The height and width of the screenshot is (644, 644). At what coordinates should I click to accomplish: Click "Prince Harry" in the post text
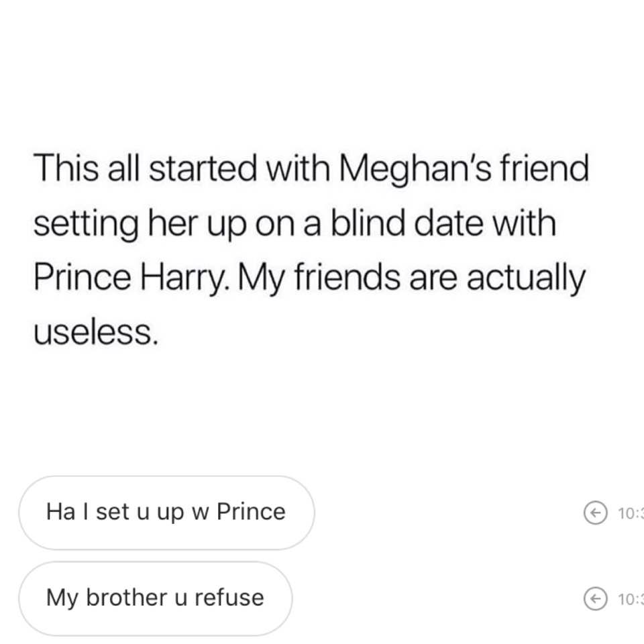coord(129,277)
